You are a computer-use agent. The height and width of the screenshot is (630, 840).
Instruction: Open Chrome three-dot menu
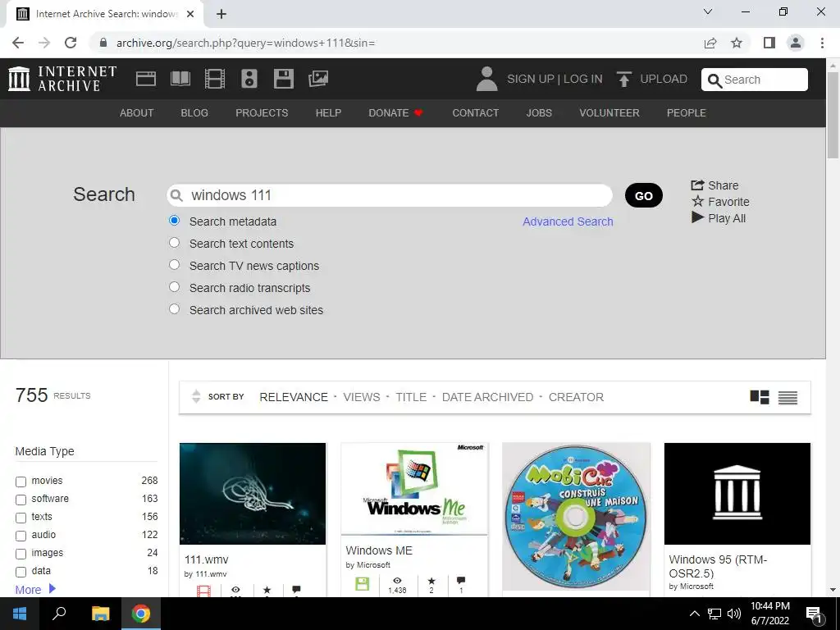click(x=822, y=43)
